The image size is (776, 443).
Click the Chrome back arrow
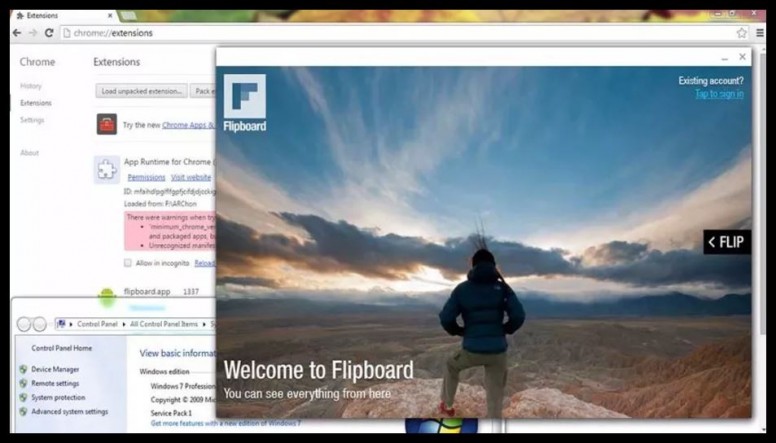(17, 33)
